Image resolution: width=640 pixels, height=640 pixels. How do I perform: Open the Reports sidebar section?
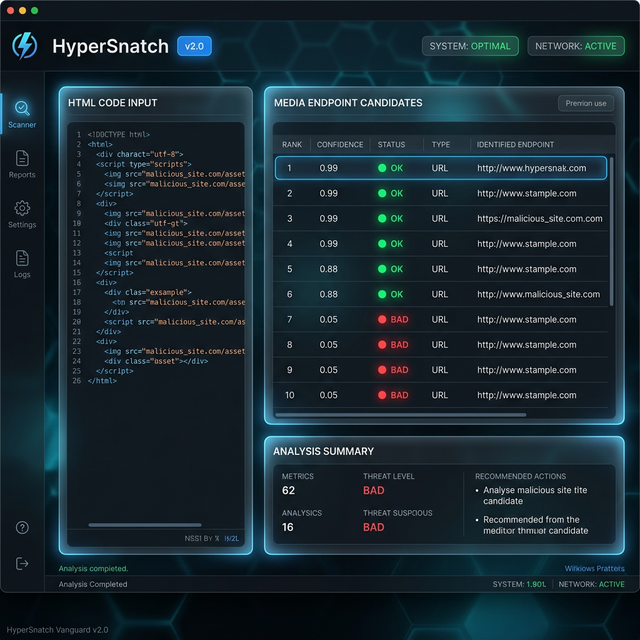(22, 164)
